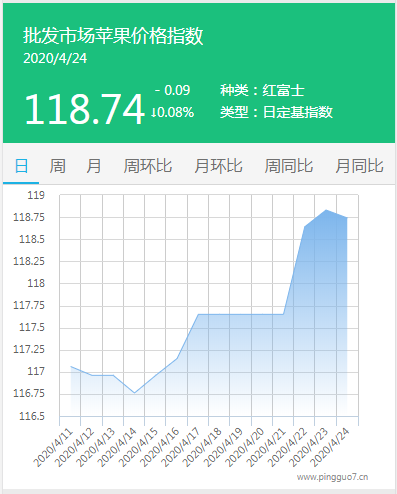Click the y-axis label 118.75
397x494 pixels.
[29, 217]
